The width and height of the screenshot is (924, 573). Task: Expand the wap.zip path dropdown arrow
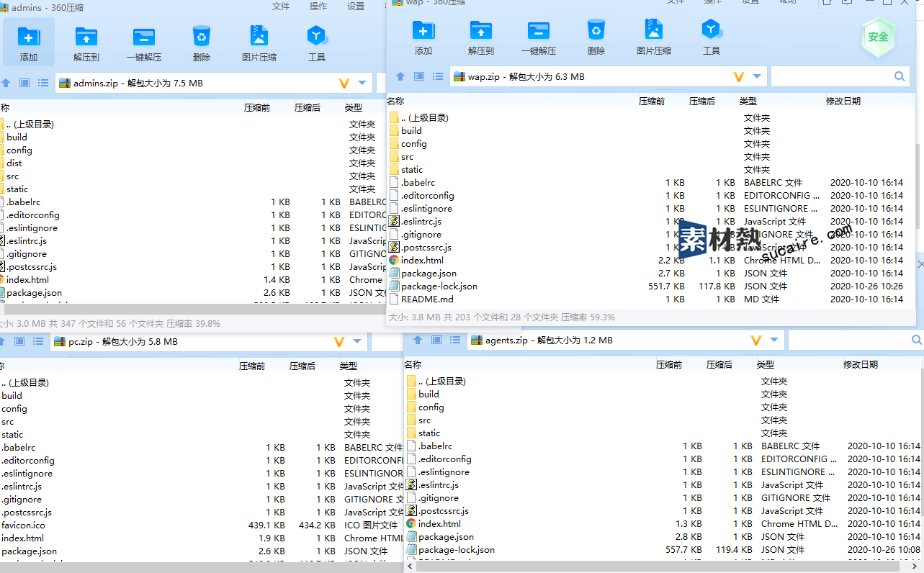click(x=757, y=76)
